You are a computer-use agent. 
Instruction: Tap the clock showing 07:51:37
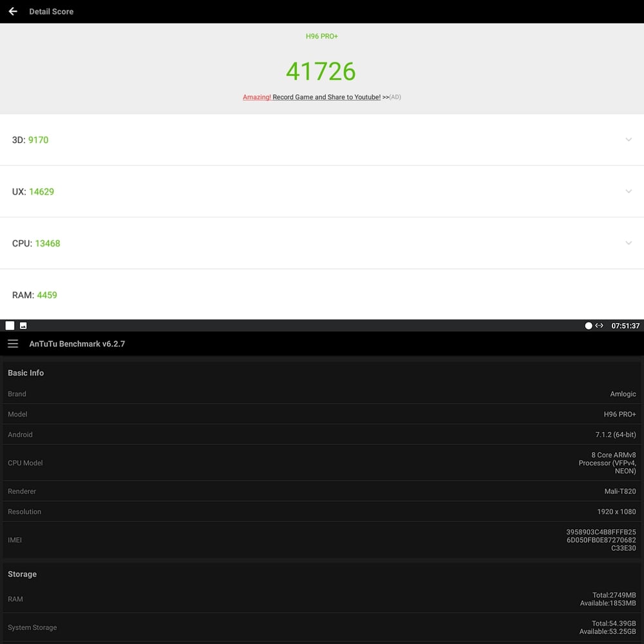625,325
